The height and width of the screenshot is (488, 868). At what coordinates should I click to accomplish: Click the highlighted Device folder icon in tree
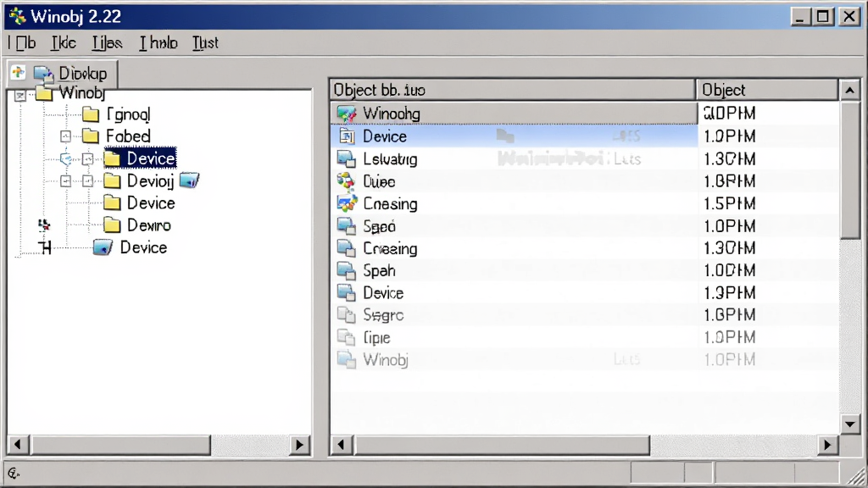(112, 158)
